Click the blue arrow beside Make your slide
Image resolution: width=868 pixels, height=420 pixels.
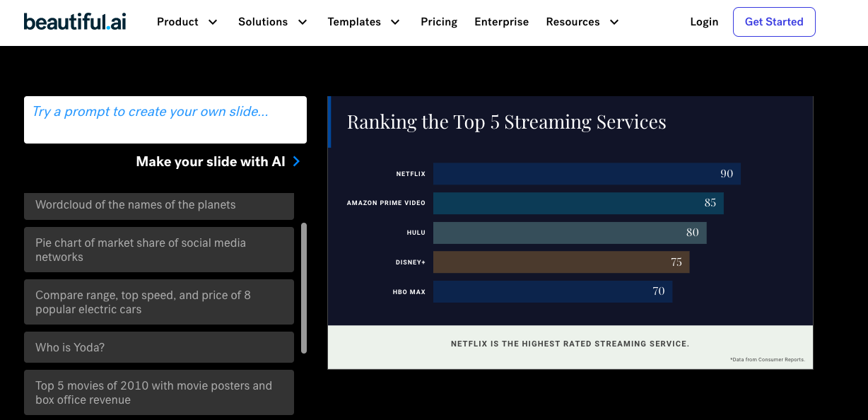(x=296, y=162)
